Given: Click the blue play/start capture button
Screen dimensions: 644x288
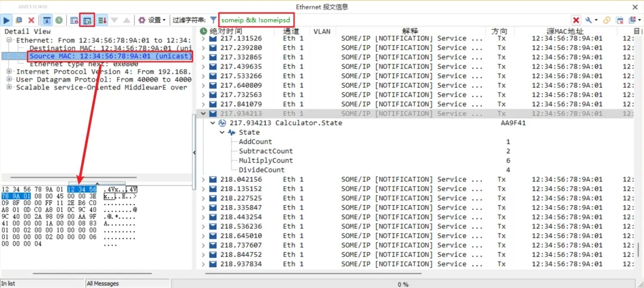Looking at the screenshot, I should click(8, 20).
